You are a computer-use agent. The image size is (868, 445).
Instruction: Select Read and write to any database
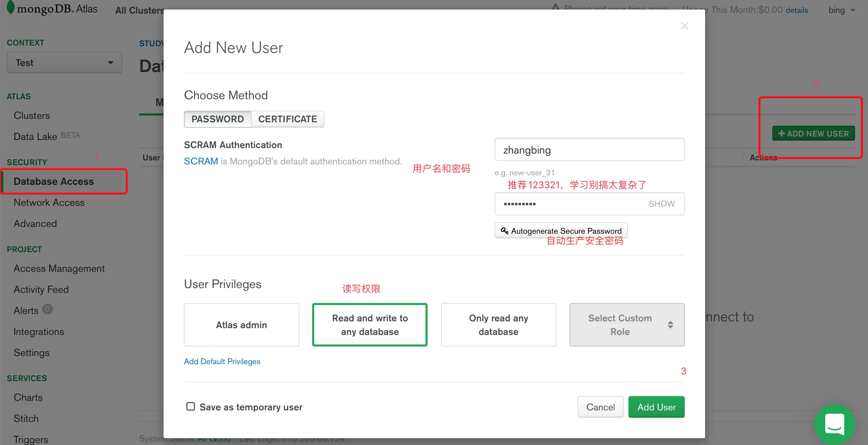[370, 325]
